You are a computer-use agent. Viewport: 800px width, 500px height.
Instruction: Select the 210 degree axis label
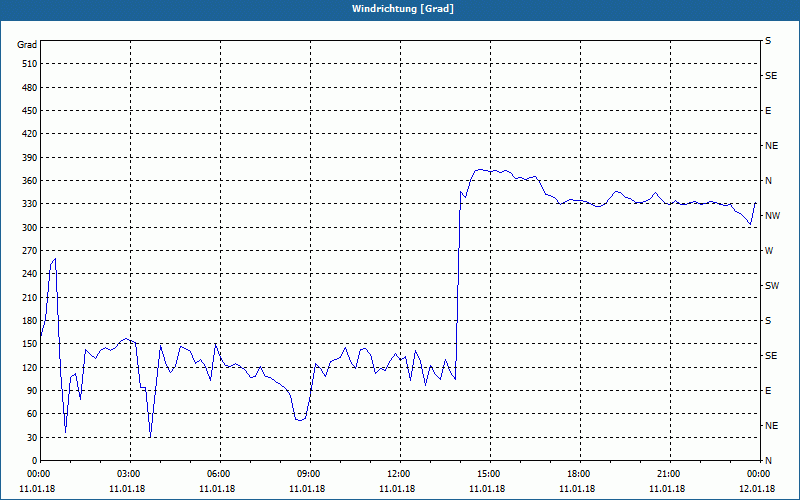[x=30, y=297]
